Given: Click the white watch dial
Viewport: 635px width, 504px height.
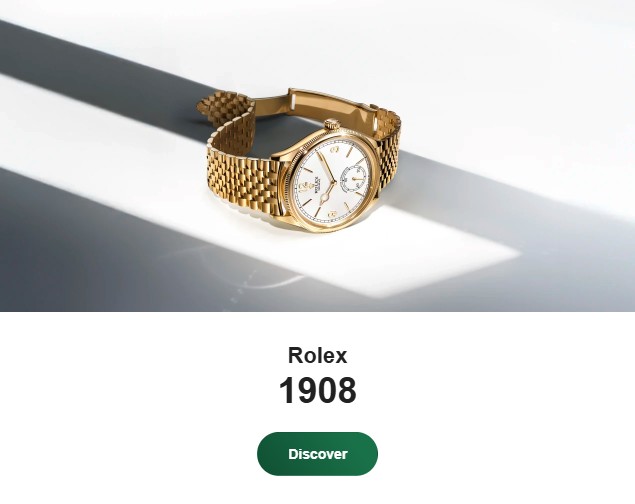Looking at the screenshot, I should [333, 182].
